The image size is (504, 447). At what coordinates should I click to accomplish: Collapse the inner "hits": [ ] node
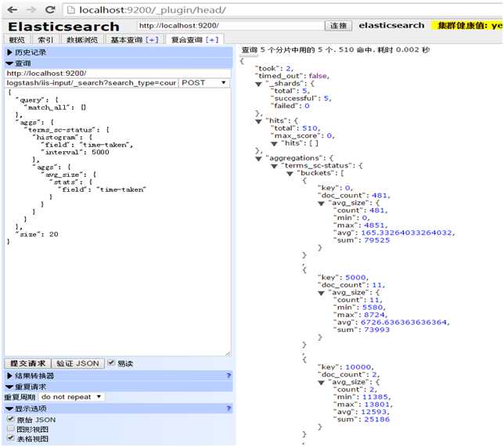[274, 144]
